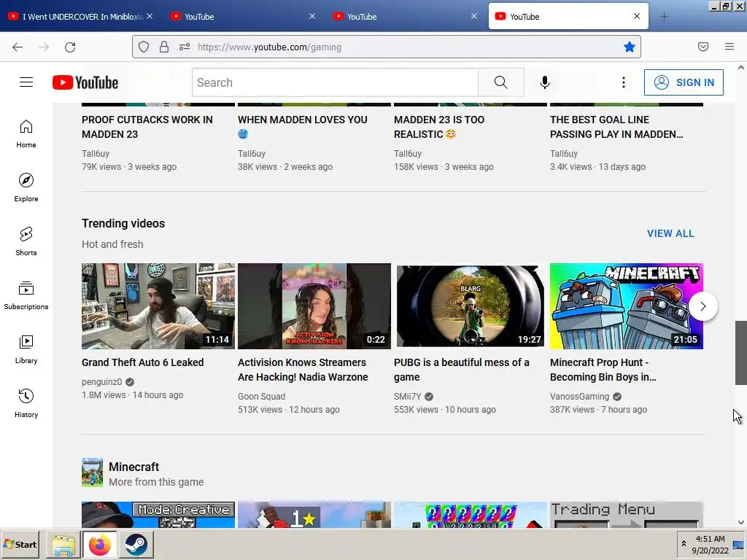Open the Windows Start menu

click(20, 544)
